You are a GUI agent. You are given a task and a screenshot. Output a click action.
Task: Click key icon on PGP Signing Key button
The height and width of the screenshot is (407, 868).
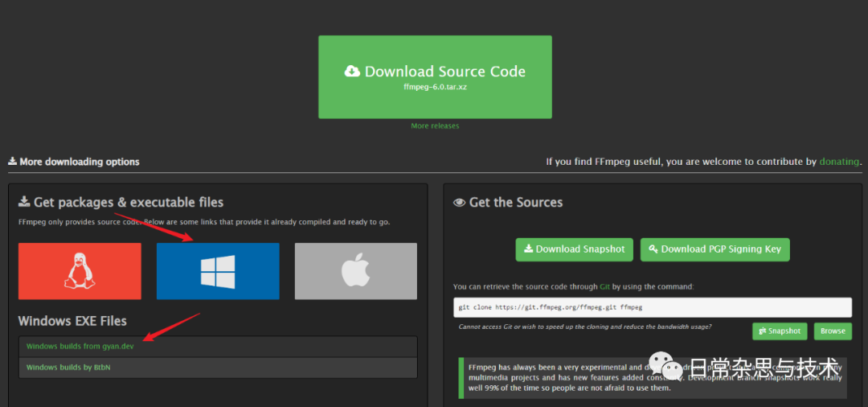pyautogui.click(x=653, y=249)
